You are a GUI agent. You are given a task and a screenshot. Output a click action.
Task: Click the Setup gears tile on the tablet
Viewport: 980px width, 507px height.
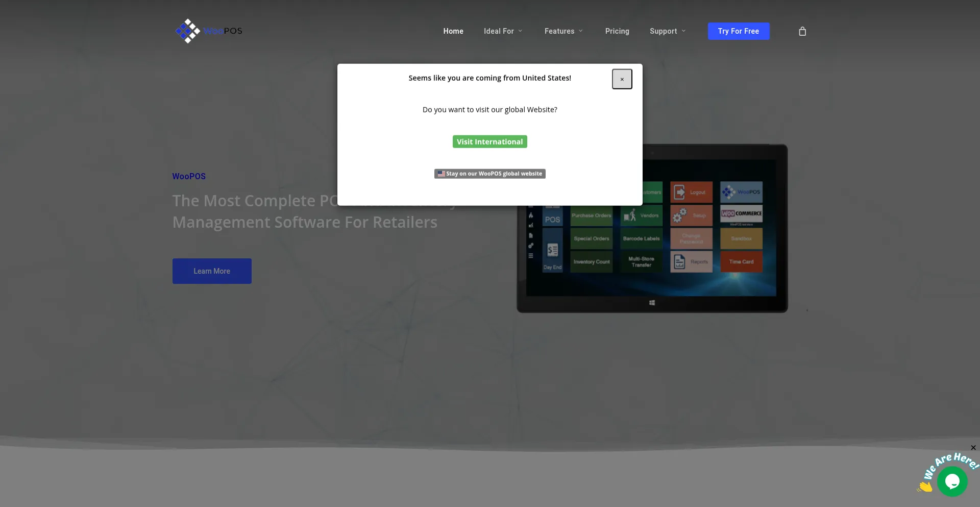click(691, 215)
